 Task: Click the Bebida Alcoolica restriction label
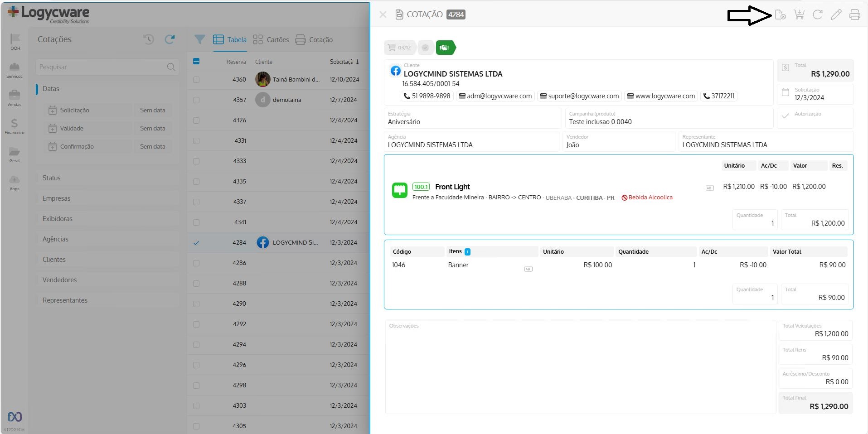coord(647,198)
